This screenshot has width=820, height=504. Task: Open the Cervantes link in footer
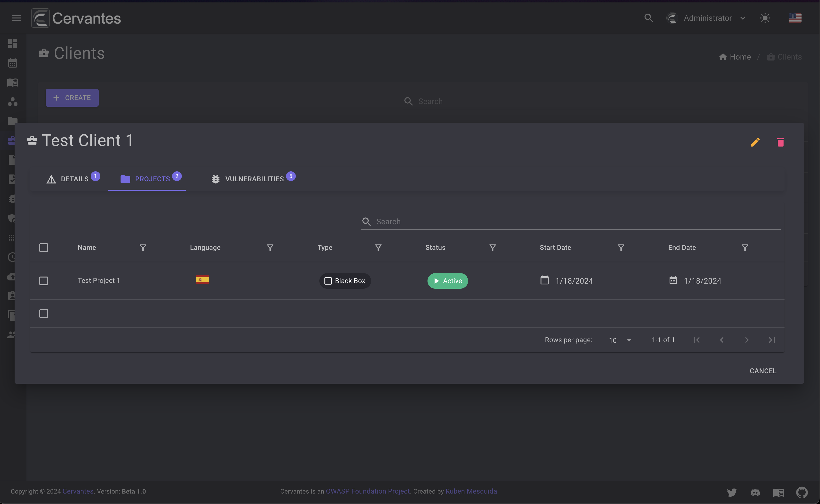[78, 491]
